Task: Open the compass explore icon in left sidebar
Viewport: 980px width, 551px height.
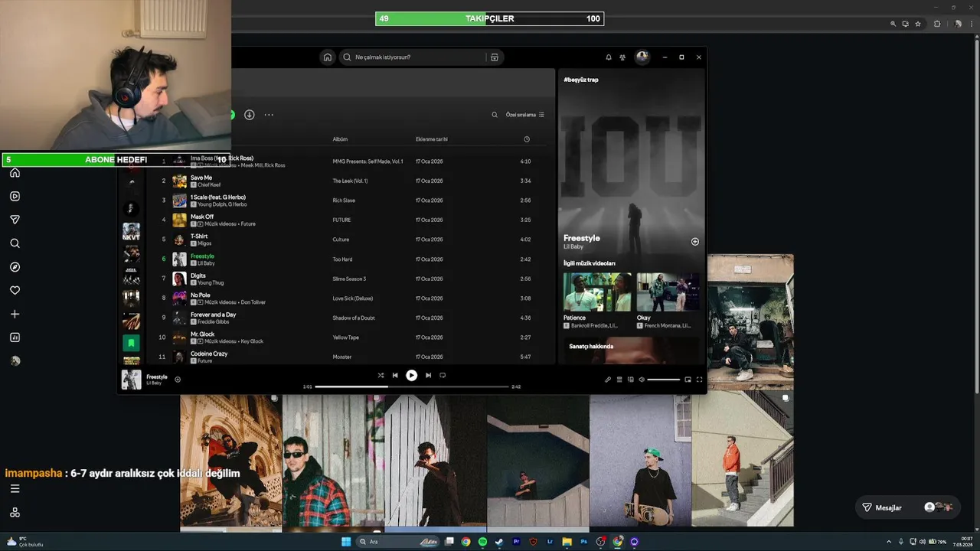Action: (x=15, y=267)
